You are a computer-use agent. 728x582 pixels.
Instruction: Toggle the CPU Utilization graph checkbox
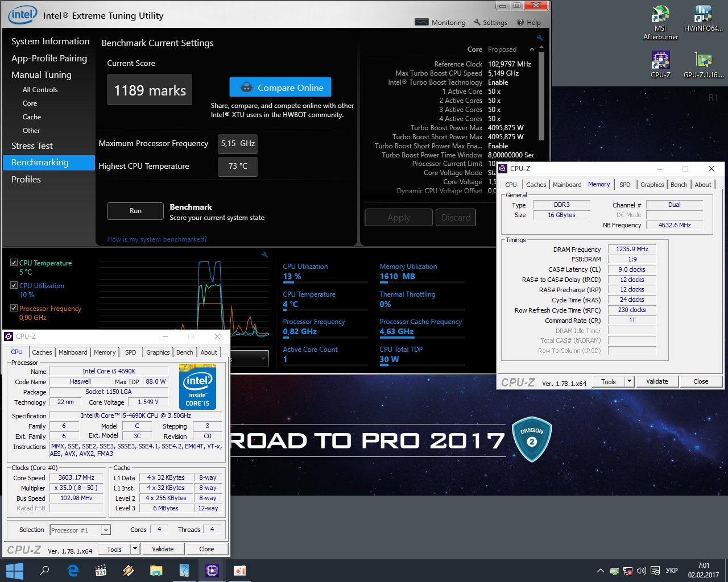14,285
